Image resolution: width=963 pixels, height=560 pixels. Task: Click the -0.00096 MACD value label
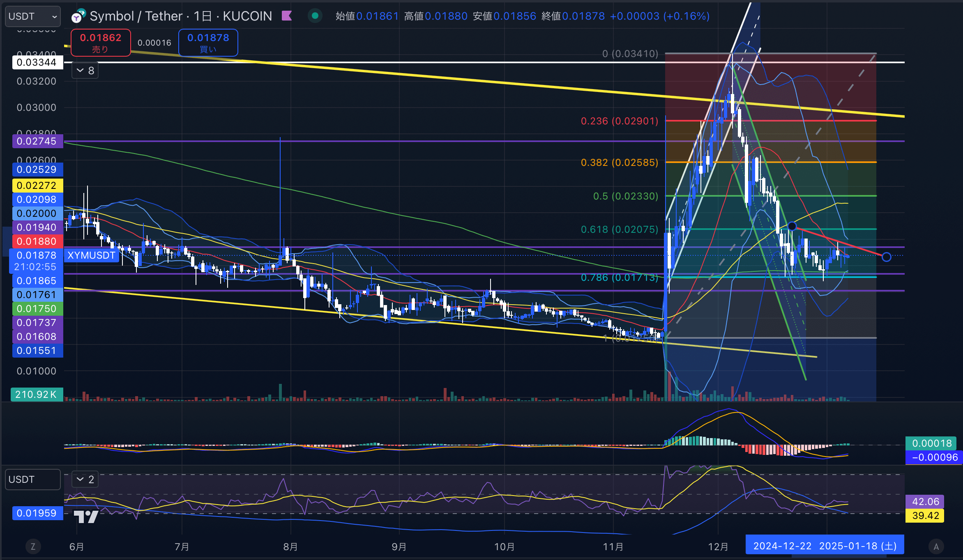click(934, 457)
